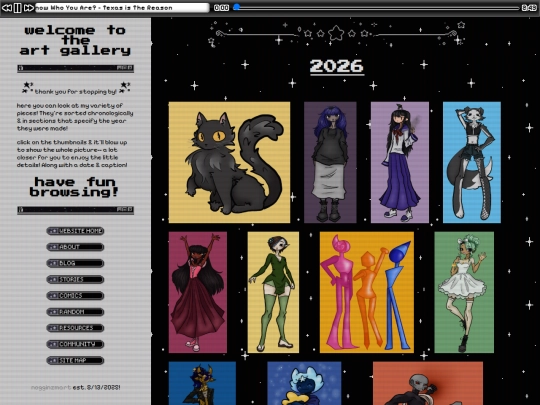540x405 pixels.
Task: Open the gray-headed figure on orange thumbnail
Action: (x=428, y=383)
